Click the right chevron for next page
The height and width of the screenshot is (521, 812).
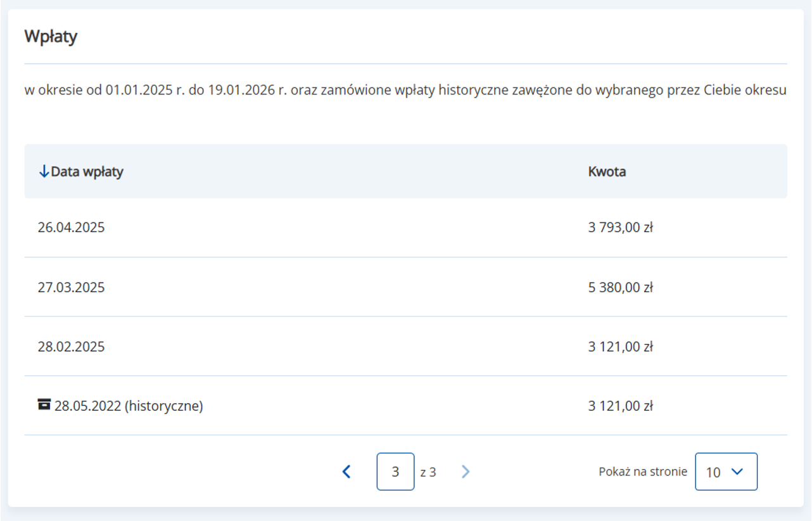pyautogui.click(x=466, y=472)
